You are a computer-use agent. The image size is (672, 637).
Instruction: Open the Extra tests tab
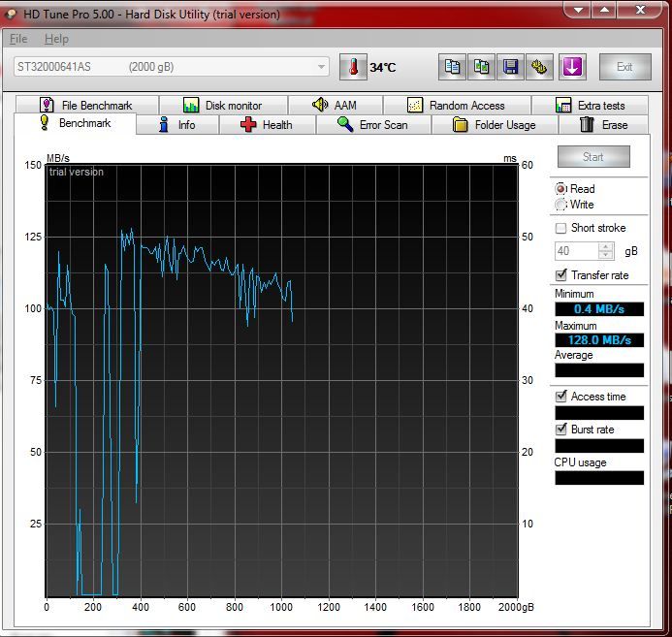click(x=591, y=105)
